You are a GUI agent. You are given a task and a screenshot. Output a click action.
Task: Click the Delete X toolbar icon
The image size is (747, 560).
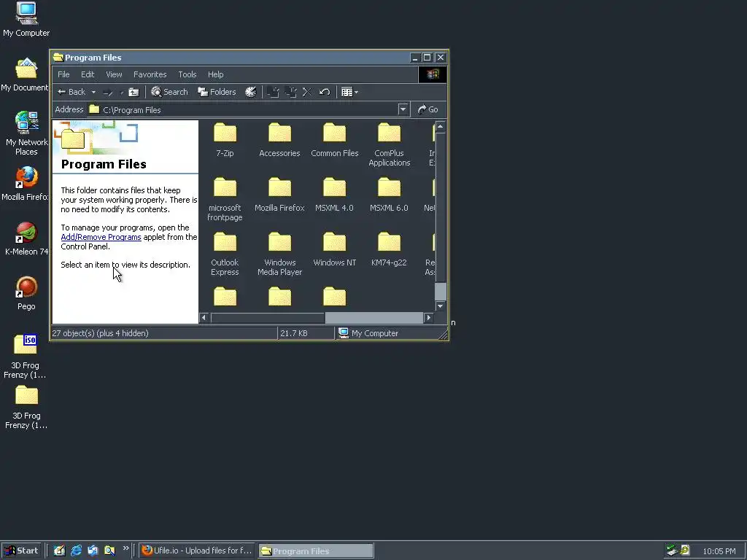(307, 92)
